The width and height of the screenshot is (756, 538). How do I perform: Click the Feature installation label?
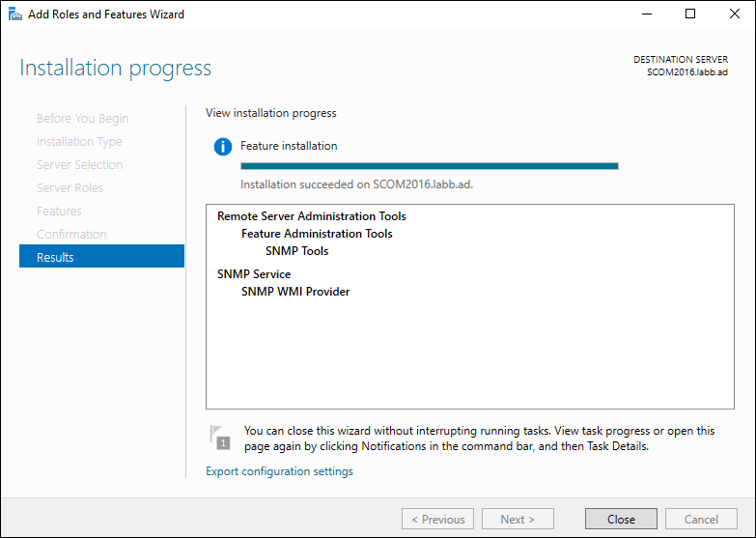coord(289,146)
